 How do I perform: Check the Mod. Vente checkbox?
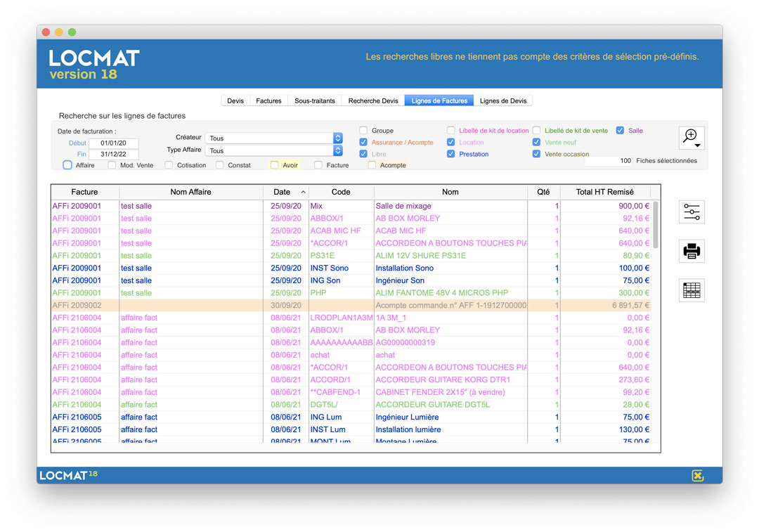(112, 165)
